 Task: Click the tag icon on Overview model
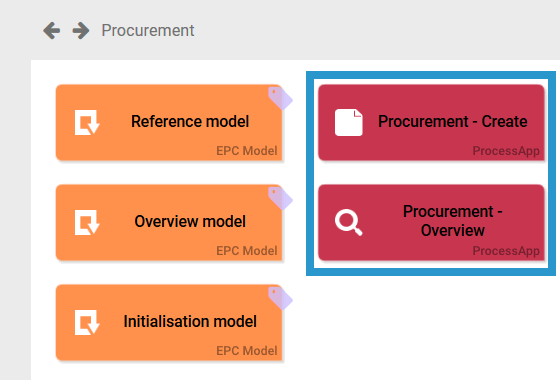click(x=280, y=198)
